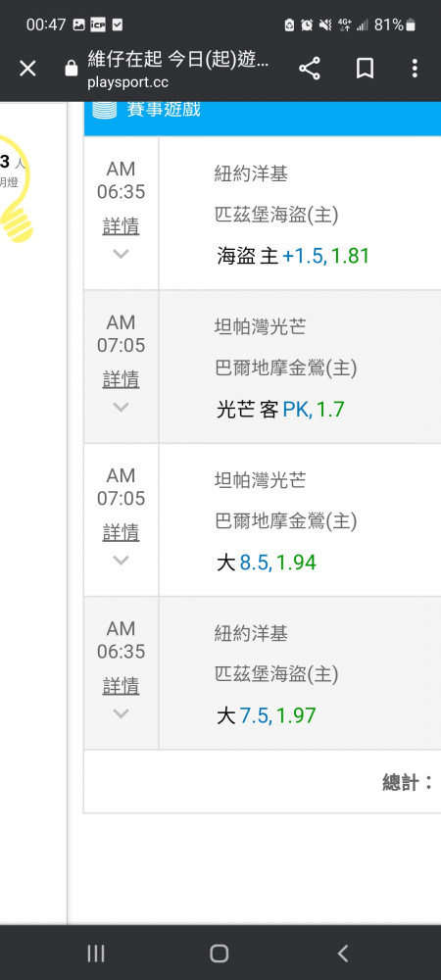Open the three-dot browser menu
Screen dimensions: 441x980
tap(415, 69)
